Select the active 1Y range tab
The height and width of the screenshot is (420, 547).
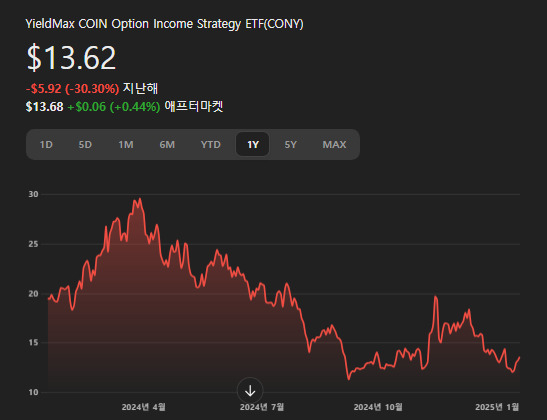[253, 144]
